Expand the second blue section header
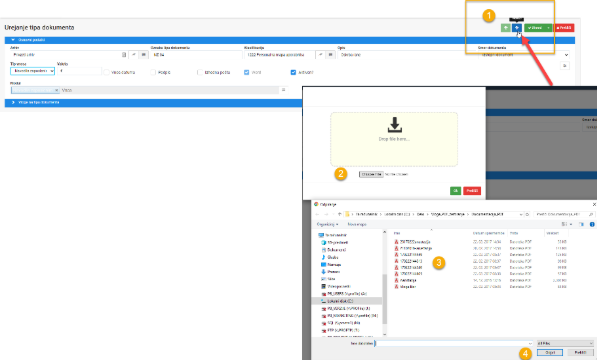The image size is (597, 360). tap(153, 102)
